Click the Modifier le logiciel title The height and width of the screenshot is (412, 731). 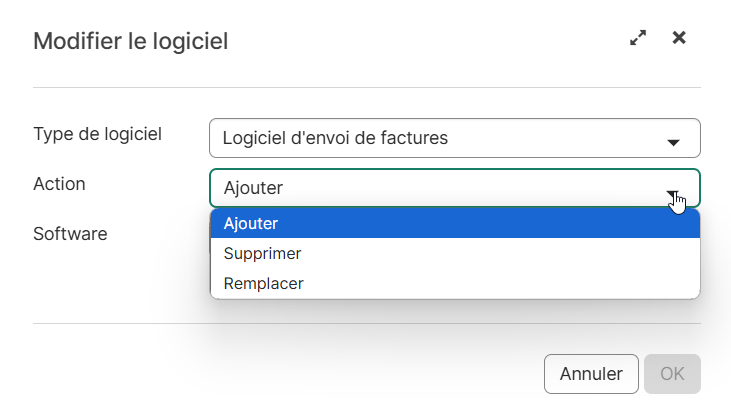(x=131, y=41)
